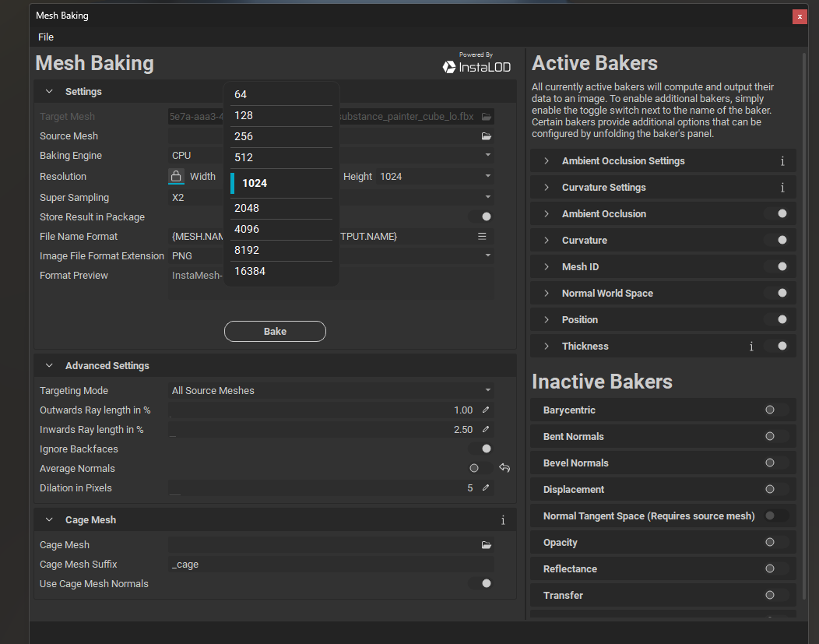Click the Dilation in Pixels edit pencil

click(x=486, y=488)
